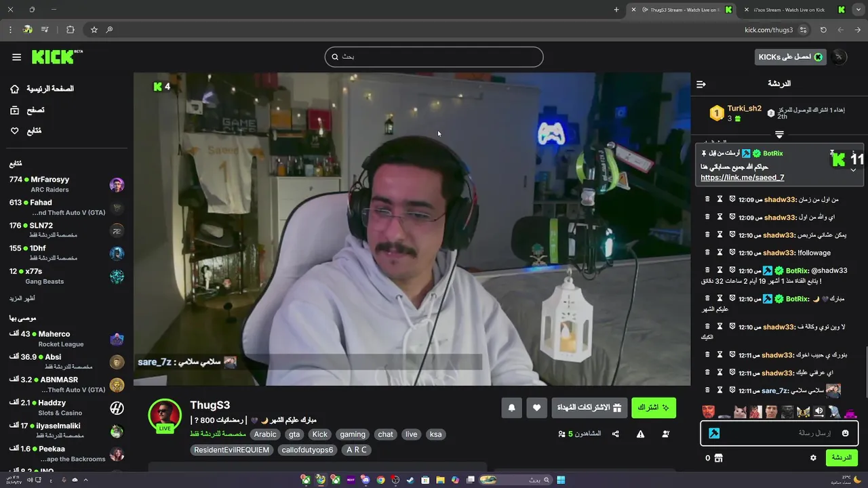The width and height of the screenshot is (868, 488).
Task: Click the moderator hammer icon in chat input
Action: [x=713, y=433]
